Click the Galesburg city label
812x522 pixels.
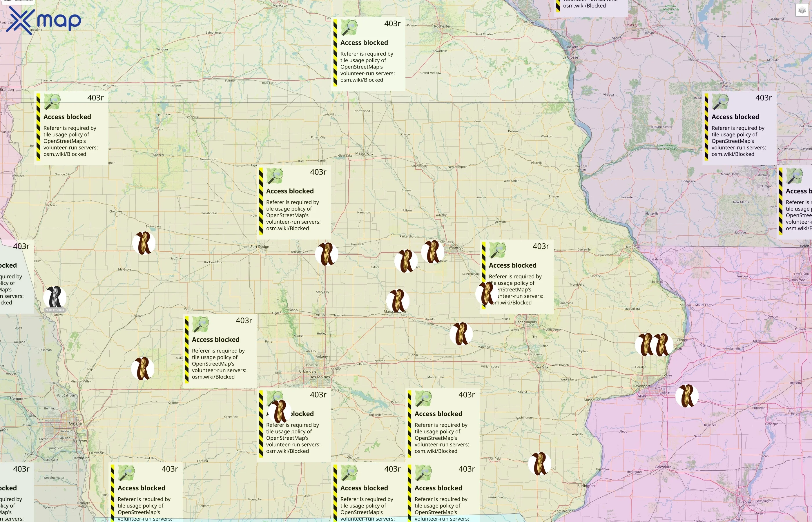click(663, 467)
